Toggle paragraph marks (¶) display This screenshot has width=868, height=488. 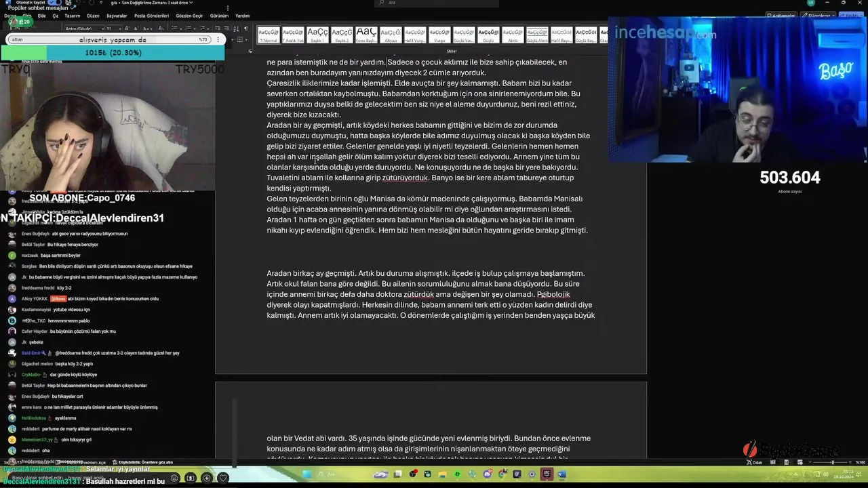[245, 29]
